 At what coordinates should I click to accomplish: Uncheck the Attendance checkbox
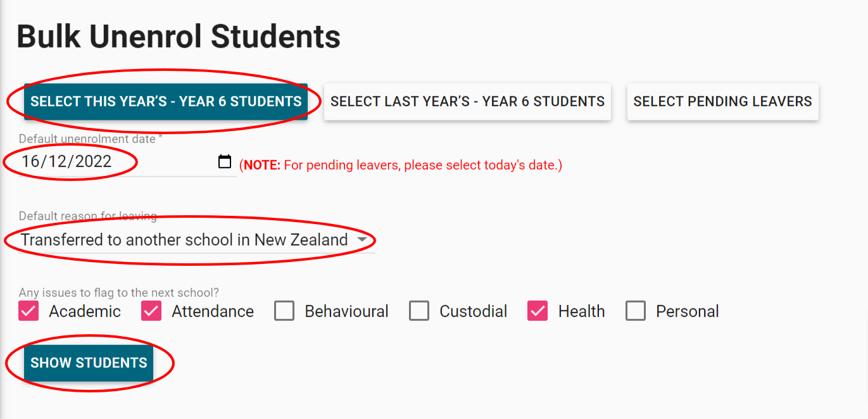tap(151, 311)
